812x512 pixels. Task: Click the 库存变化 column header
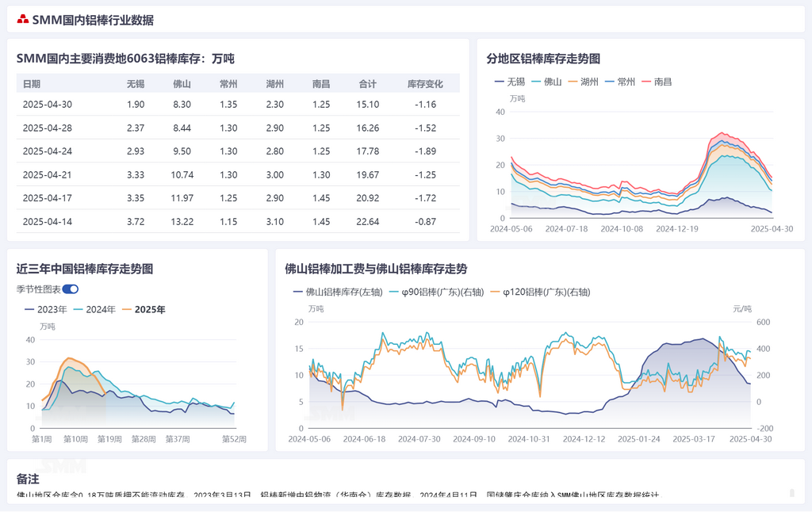[425, 84]
